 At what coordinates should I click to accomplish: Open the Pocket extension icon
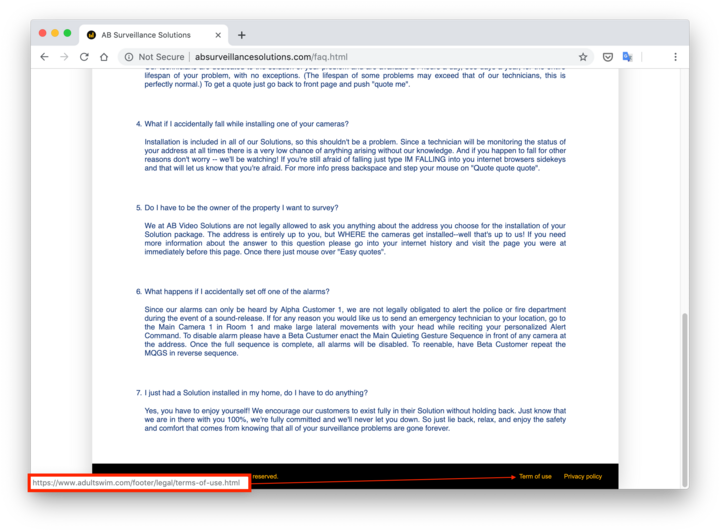[x=608, y=57]
